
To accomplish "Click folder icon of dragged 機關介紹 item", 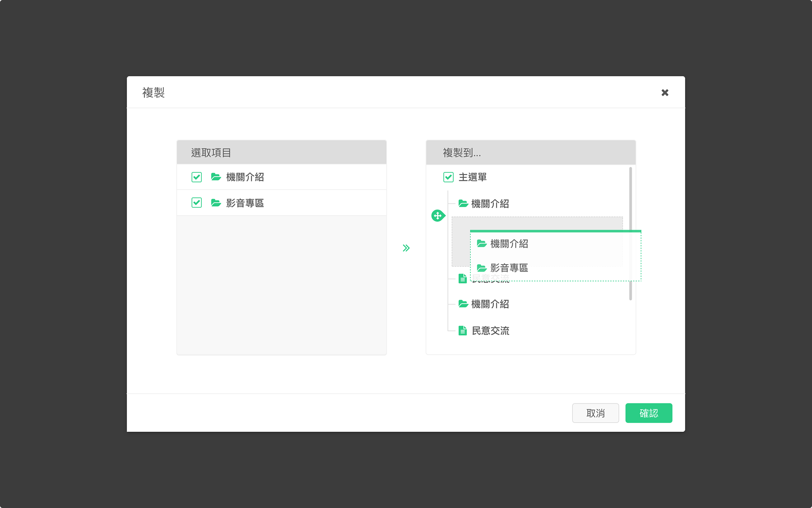I will [482, 243].
